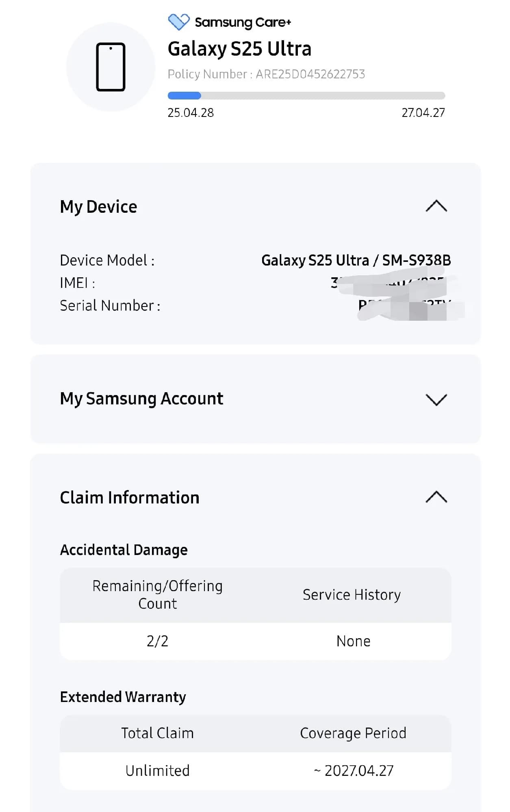The width and height of the screenshot is (510, 812).
Task: Tap the My Device header
Action: [x=98, y=207]
